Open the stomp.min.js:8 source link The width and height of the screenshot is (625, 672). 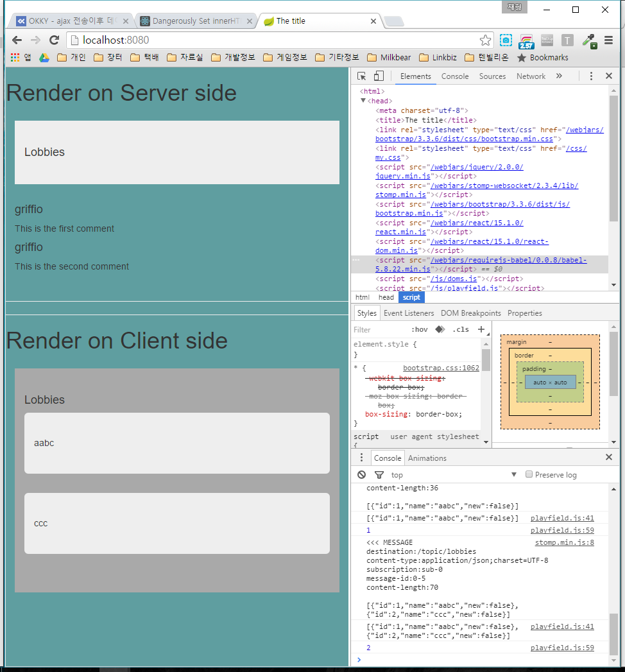[564, 542]
